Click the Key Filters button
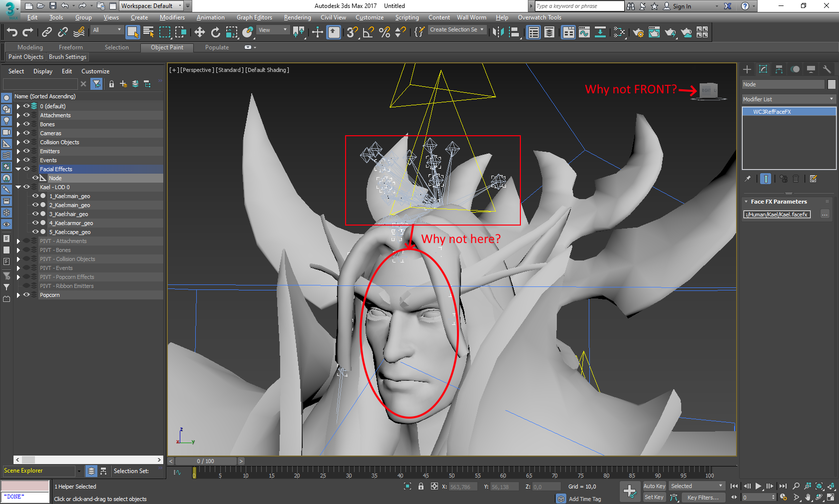 (703, 498)
